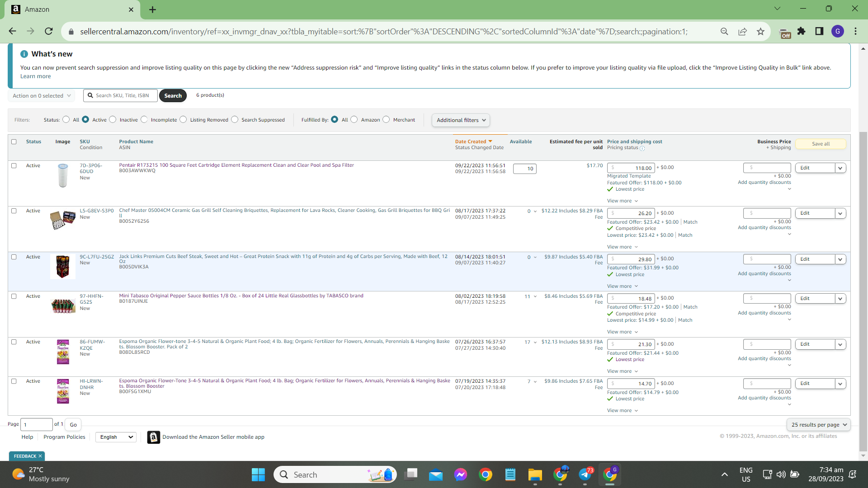
Task: Open volume control in system tray
Action: coord(781,474)
